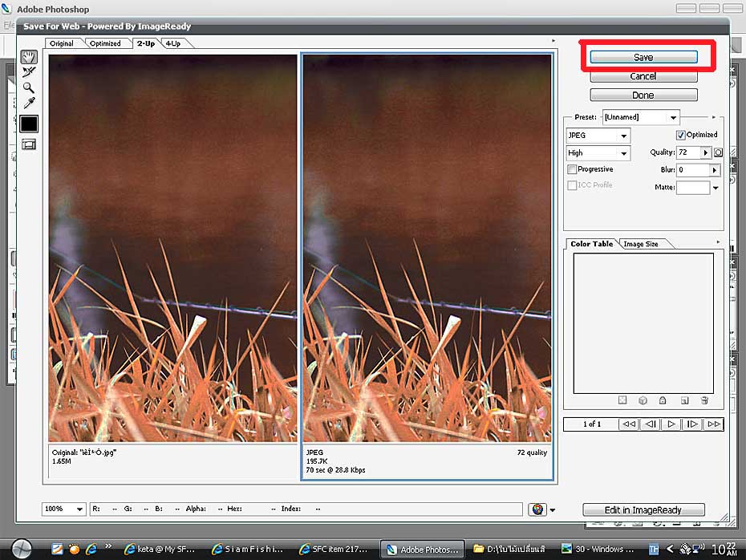Click the Firefox quick launch icon
Image resolution: width=746 pixels, height=560 pixels.
[75, 549]
